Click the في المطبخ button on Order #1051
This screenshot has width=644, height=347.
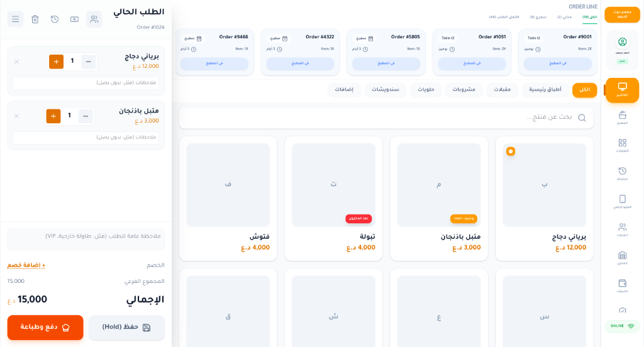(472, 63)
